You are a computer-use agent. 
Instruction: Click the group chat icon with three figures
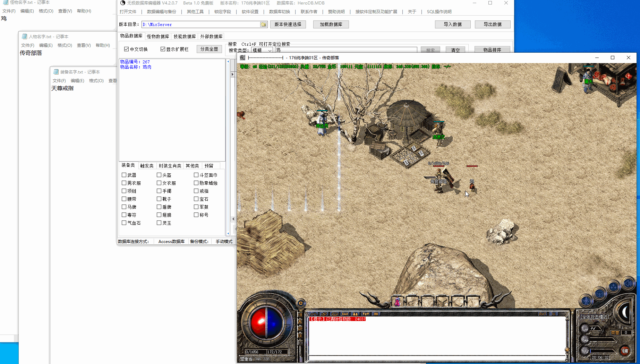click(345, 314)
